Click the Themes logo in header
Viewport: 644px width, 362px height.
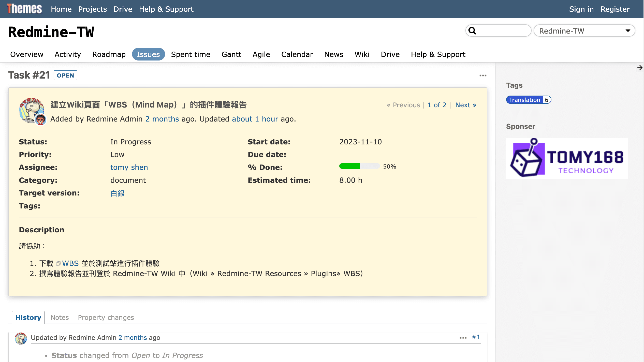click(24, 9)
